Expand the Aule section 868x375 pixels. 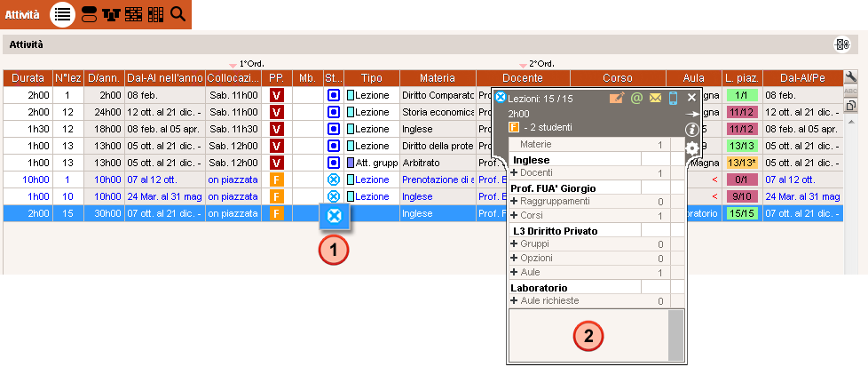click(515, 272)
